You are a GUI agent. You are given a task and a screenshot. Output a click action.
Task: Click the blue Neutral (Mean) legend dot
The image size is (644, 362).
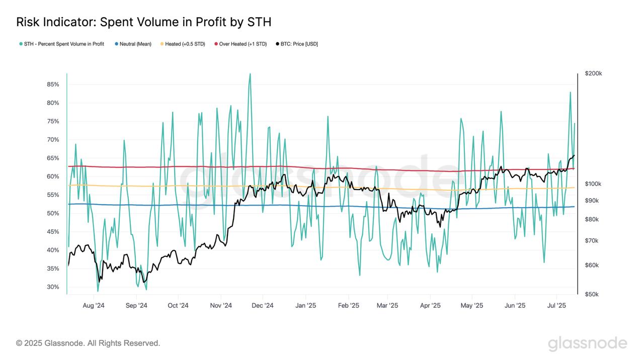pyautogui.click(x=116, y=44)
